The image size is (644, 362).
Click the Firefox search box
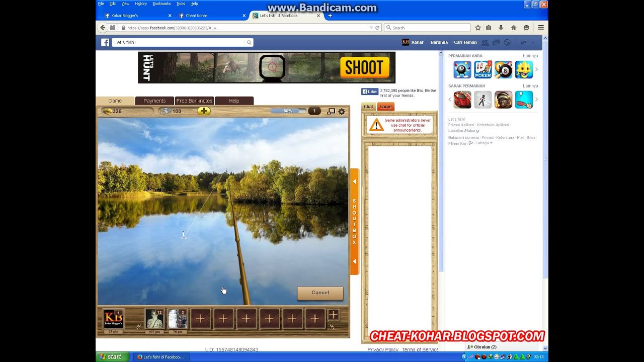coord(427,28)
